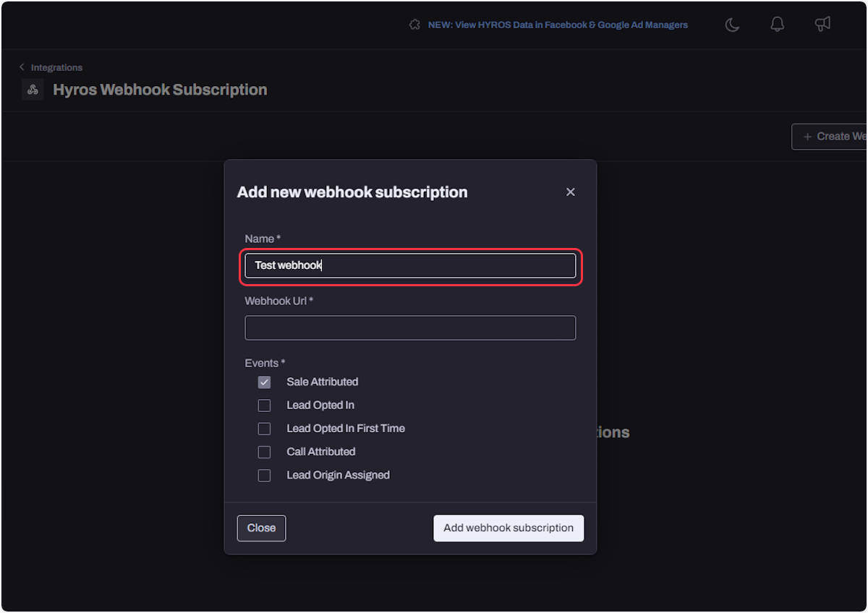Viewport: 868px width, 613px height.
Task: Click the Webhook Url field label
Action: coord(278,301)
